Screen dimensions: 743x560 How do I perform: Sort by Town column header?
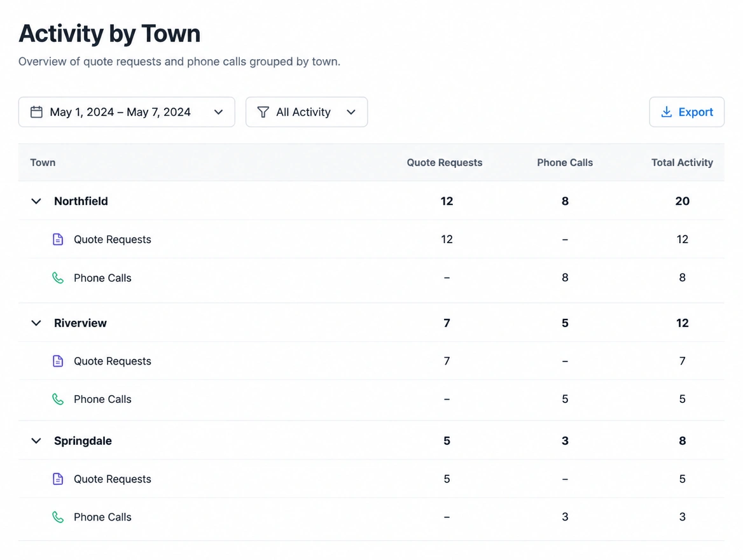click(43, 163)
